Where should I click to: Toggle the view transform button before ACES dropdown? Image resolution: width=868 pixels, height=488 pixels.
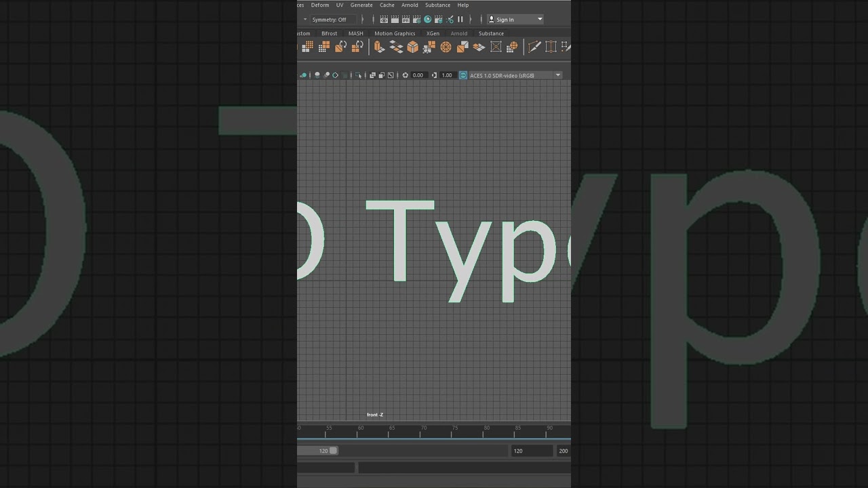(463, 75)
